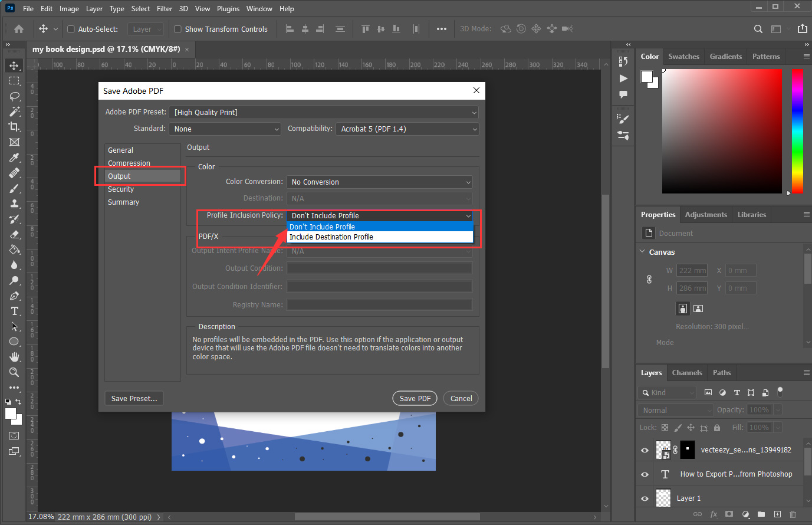Click the hue spectrum slider
This screenshot has width=812, height=525.
[x=797, y=131]
